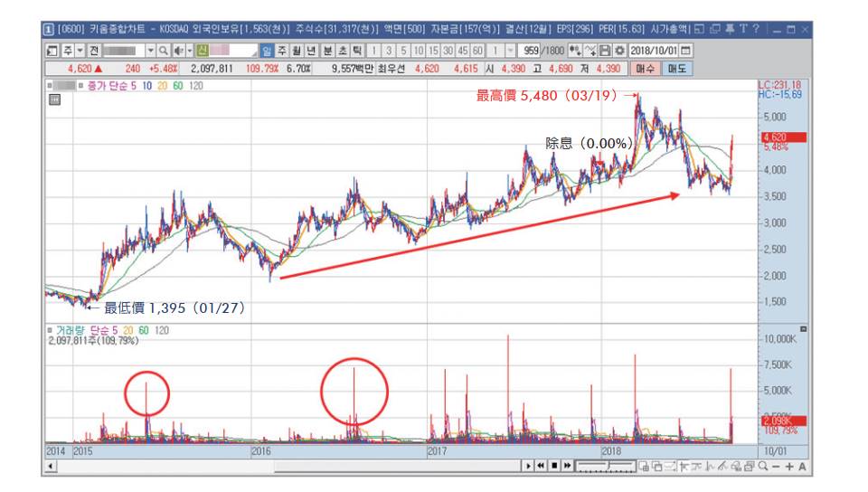Image resolution: width=868 pixels, height=492 pixels.
Task: Click the title bar T font icon
Action: (x=743, y=29)
